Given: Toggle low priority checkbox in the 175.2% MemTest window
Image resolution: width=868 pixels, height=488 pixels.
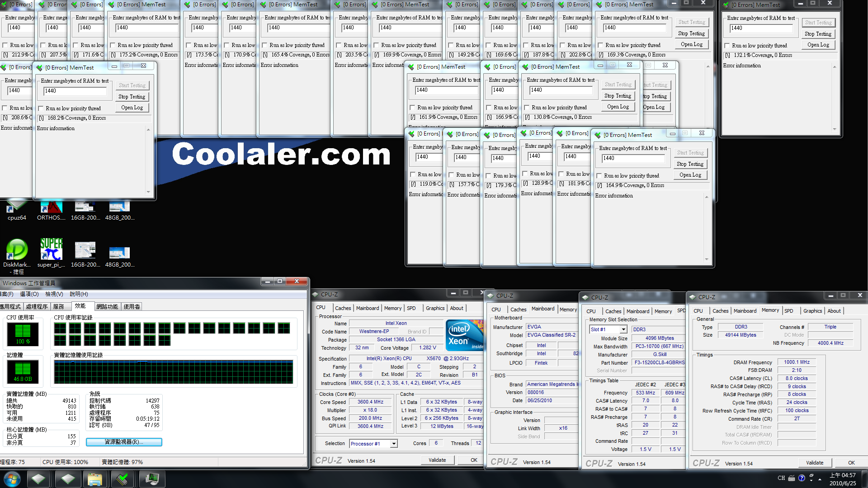Looking at the screenshot, I should (x=113, y=45).
